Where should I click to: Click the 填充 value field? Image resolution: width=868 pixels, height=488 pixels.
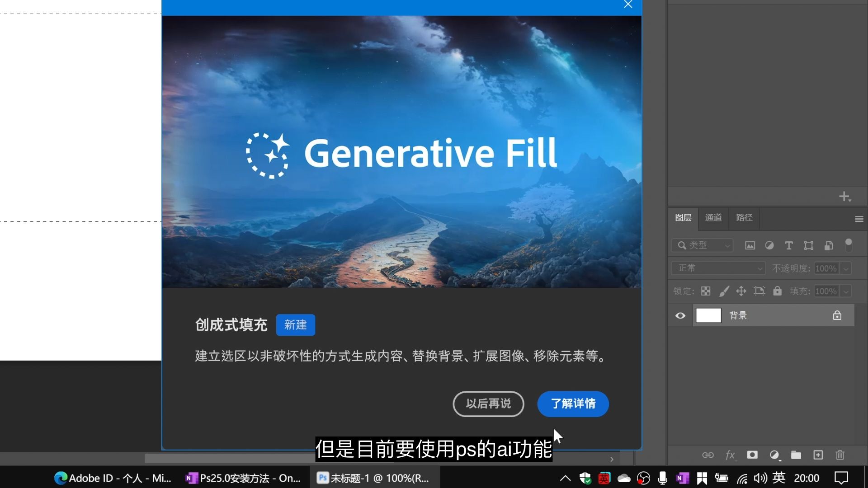826,291
